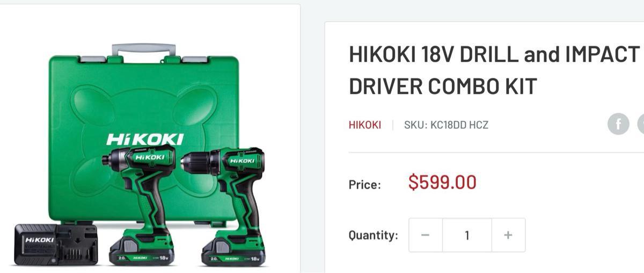Click the grey handle of the case
644x273 pixels.
(x=144, y=50)
